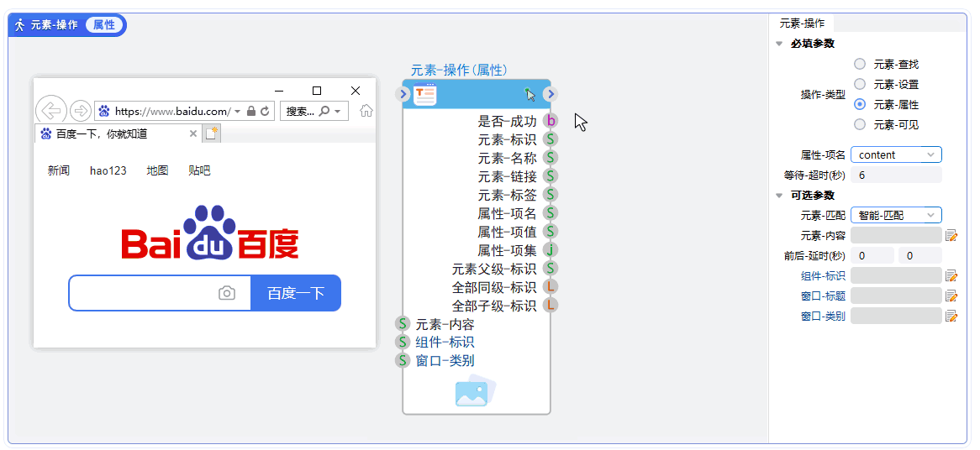Click the browser forward arrow button
Image resolution: width=980 pixels, height=450 pixels.
[81, 111]
